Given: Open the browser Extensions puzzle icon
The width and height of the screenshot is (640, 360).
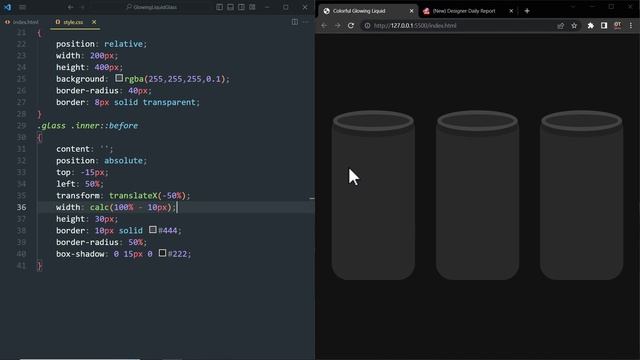Looking at the screenshot, I should 591,25.
